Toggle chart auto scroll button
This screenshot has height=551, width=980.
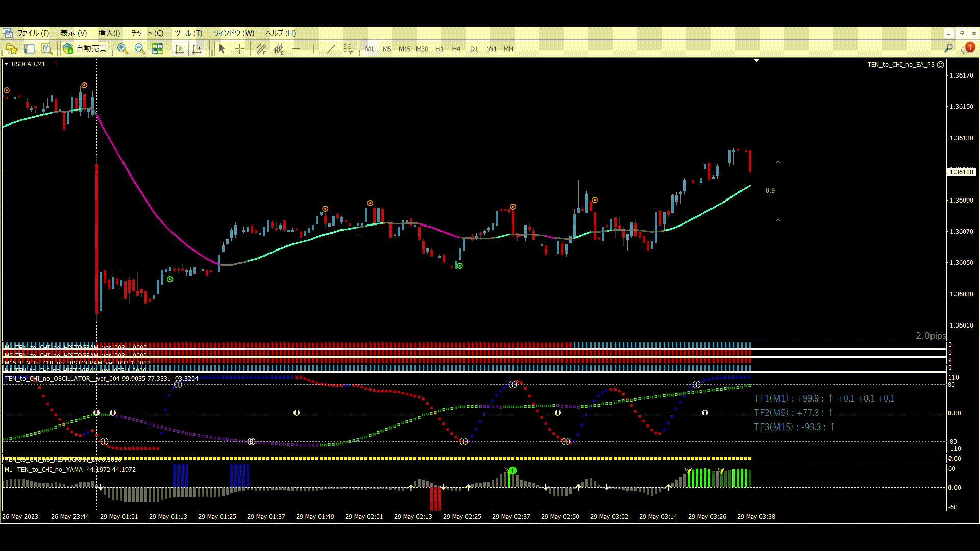(x=179, y=48)
